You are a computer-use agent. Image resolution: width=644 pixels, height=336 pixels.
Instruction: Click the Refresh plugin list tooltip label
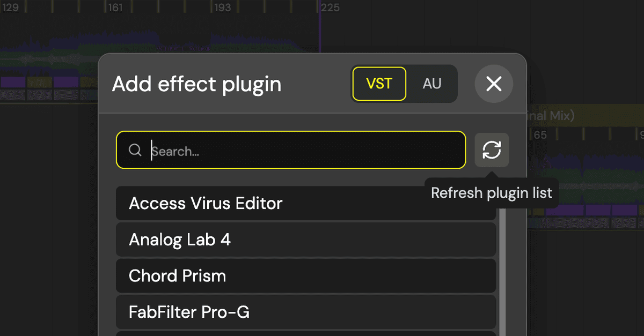[491, 193]
